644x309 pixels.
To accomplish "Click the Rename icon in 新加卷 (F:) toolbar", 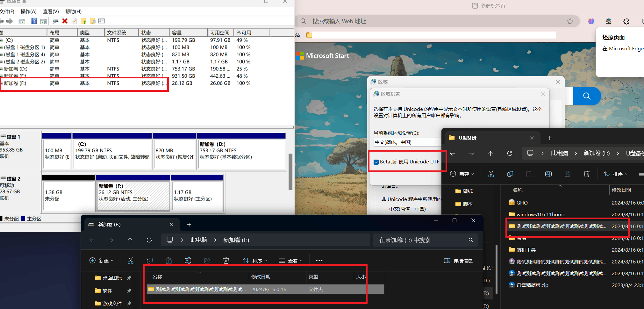I will point(188,261).
